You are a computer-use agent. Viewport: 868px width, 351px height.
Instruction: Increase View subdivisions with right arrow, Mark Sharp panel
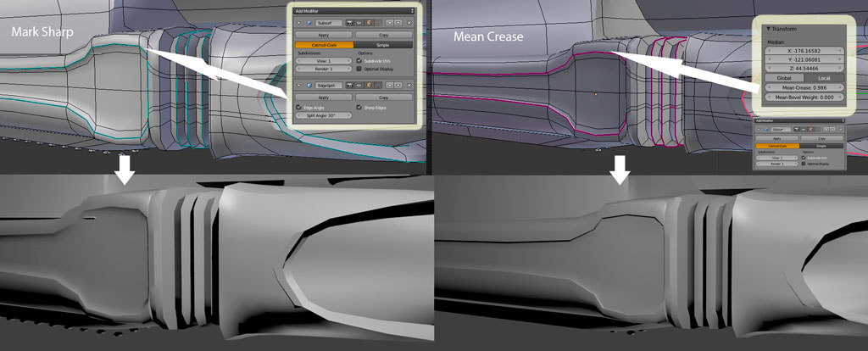click(348, 61)
